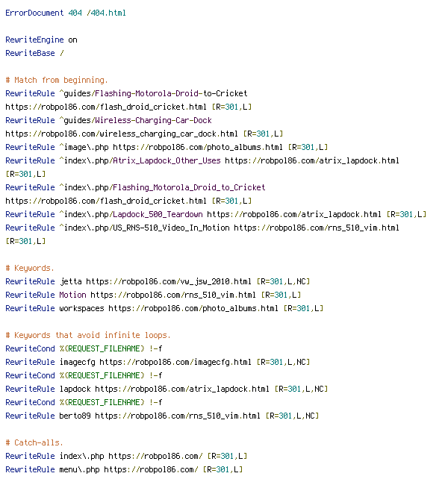Viewport: 448px width, 482px height.
Task: Click the ^guides/Flashing-Motorola-Droid-to-Cricket pattern
Action: (153, 93)
